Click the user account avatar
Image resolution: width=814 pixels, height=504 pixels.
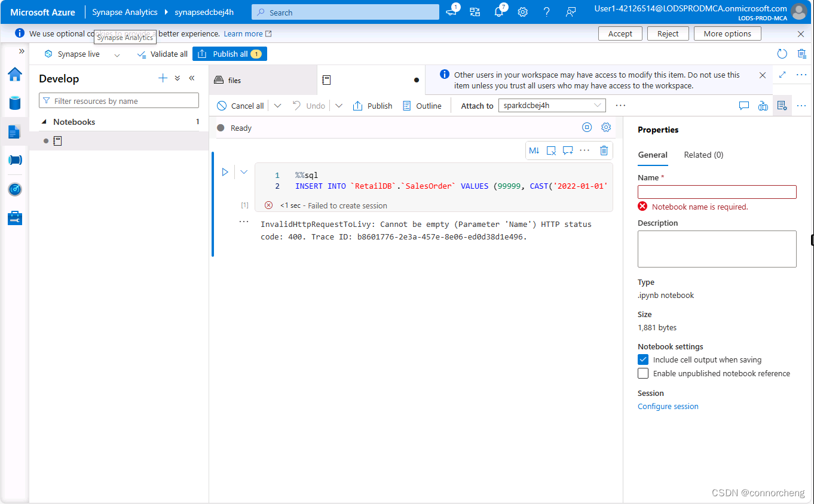798,11
